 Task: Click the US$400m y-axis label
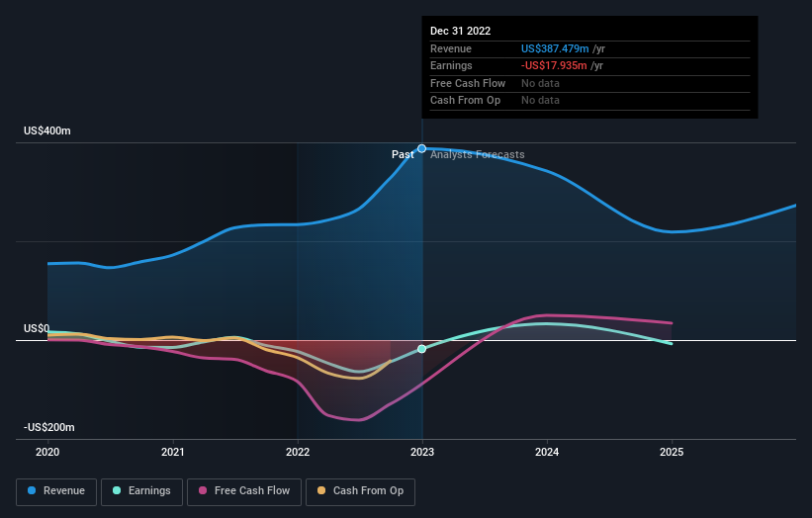pyautogui.click(x=47, y=130)
